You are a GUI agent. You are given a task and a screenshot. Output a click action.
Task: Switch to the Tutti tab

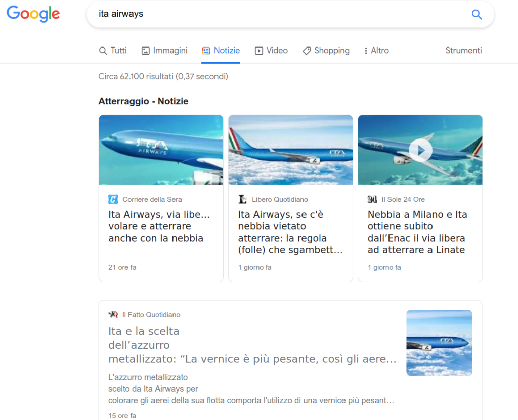point(113,51)
